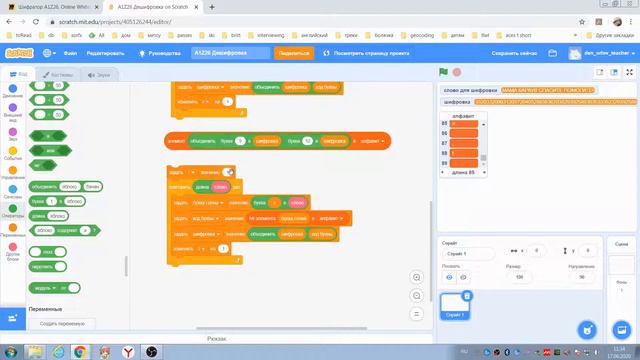This screenshot has height=360, width=640.
Task: Switch to the Sounds tab
Action: point(99,75)
